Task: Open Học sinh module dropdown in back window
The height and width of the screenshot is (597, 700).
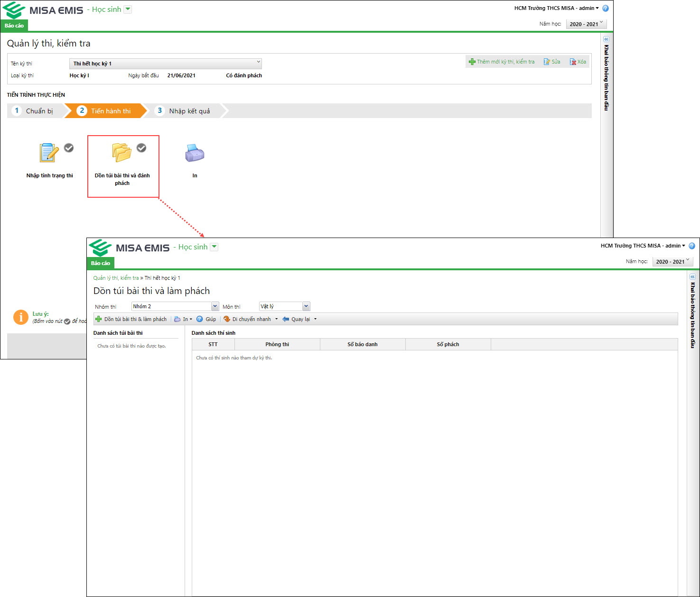Action: (x=128, y=9)
